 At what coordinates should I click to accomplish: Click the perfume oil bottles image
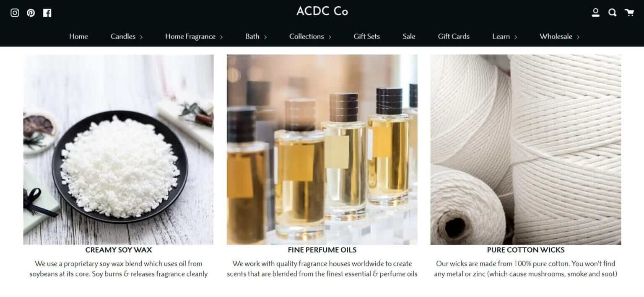322,150
